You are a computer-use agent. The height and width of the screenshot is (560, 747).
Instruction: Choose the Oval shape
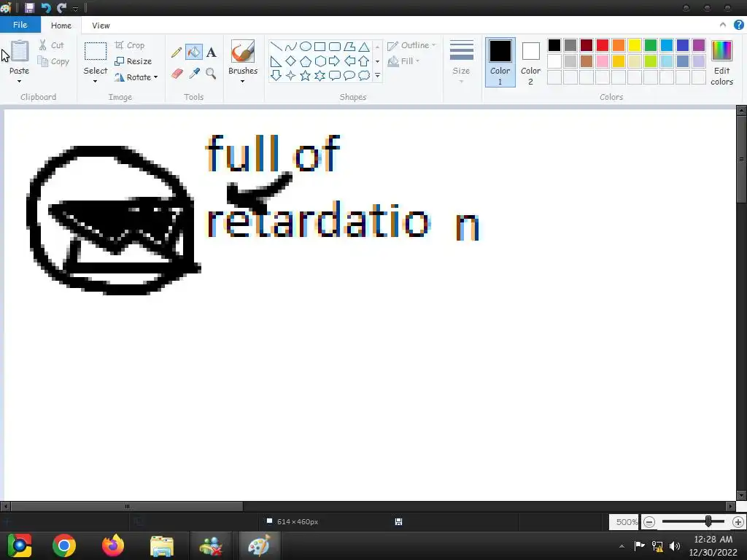click(x=306, y=47)
